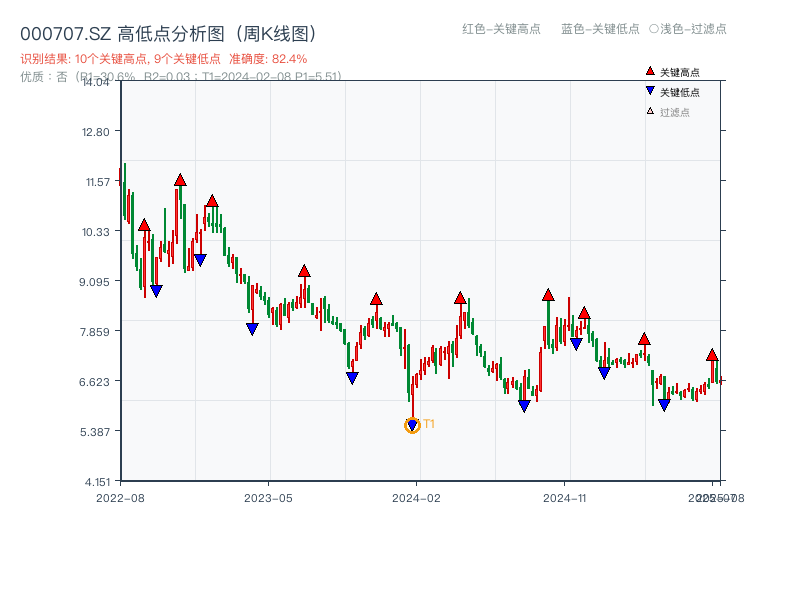Click the 2024-02 label on the x-axis
This screenshot has height=600, width=800.
tap(418, 495)
